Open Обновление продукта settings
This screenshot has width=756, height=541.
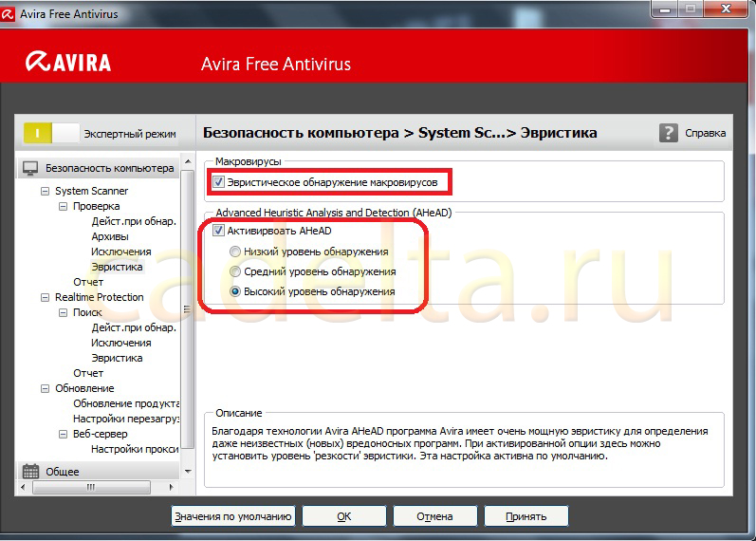point(126,403)
